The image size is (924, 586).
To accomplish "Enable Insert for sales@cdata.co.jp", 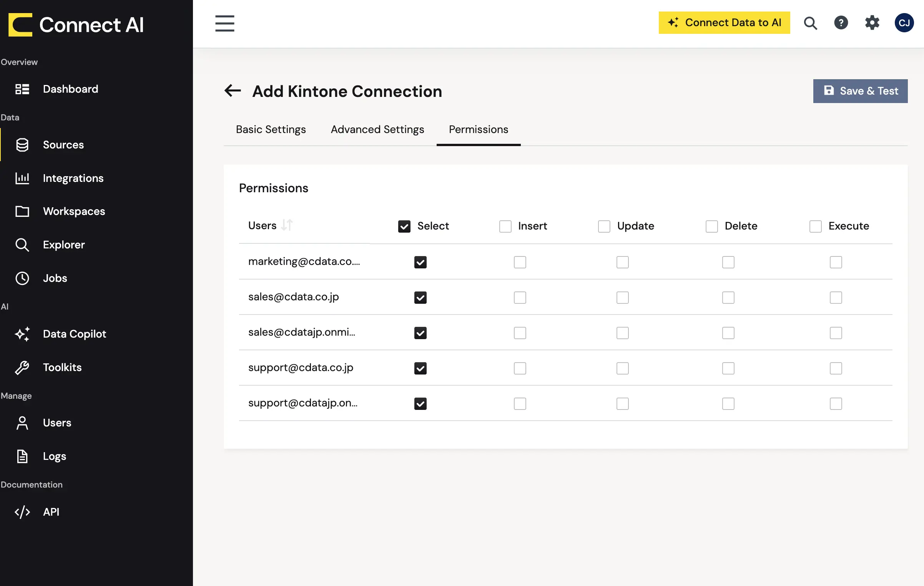I will pos(520,298).
